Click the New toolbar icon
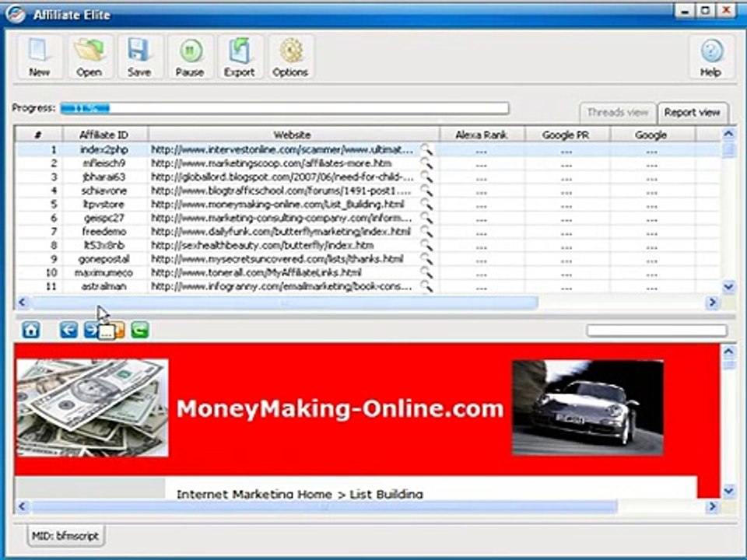Image resolution: width=747 pixels, height=560 pixels. (40, 56)
